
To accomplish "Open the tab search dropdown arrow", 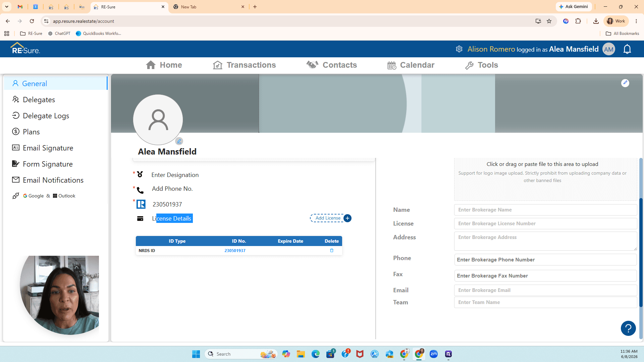I will click(6, 7).
